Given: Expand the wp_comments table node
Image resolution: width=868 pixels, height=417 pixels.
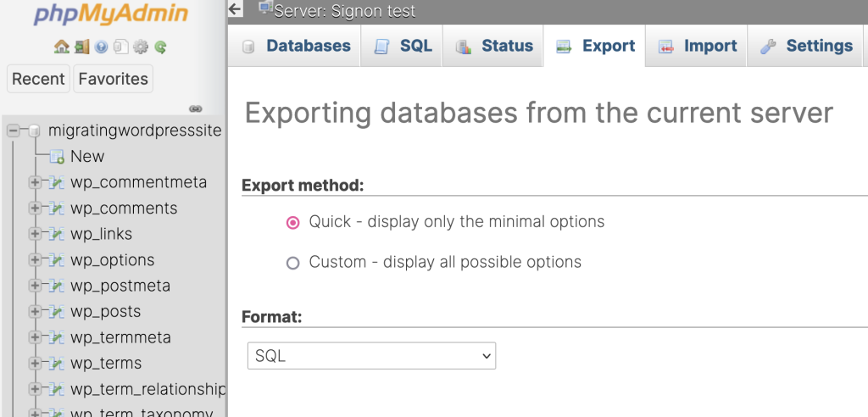Looking at the screenshot, I should (x=34, y=208).
